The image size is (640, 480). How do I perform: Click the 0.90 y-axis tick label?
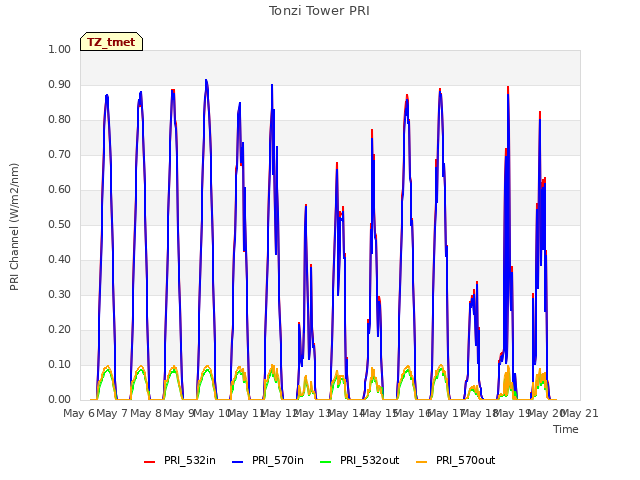pos(60,84)
